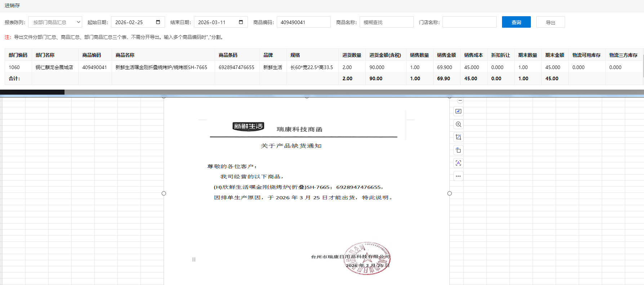The height and width of the screenshot is (285, 644).
Task: Expand the 报表陈列 dropdown
Action: (55, 22)
